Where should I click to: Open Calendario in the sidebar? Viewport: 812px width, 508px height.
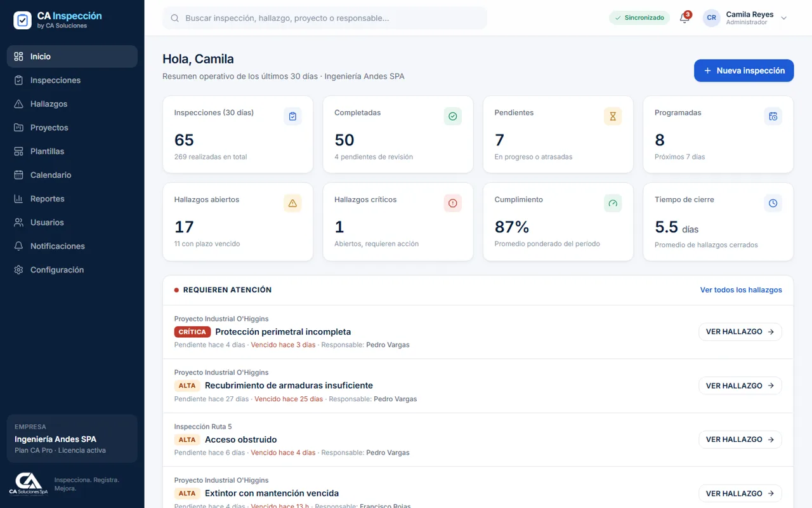click(72, 175)
